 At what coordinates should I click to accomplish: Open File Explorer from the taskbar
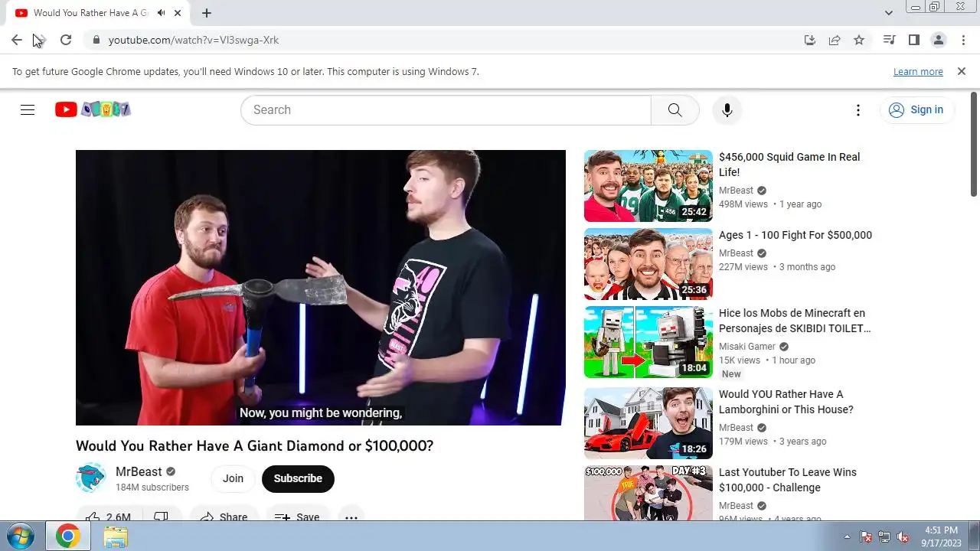[116, 536]
